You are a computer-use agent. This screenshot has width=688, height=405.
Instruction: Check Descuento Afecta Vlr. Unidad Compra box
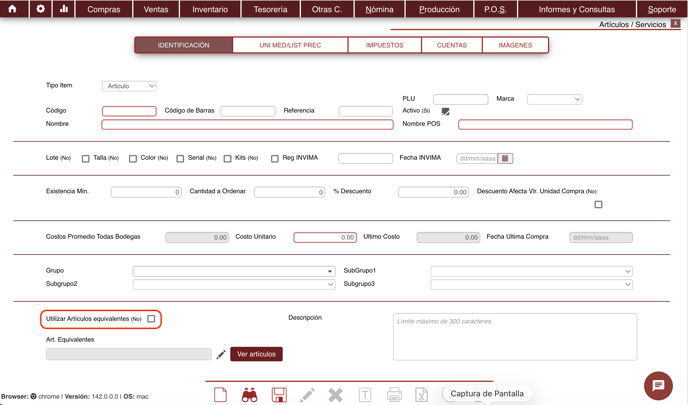[x=598, y=204]
